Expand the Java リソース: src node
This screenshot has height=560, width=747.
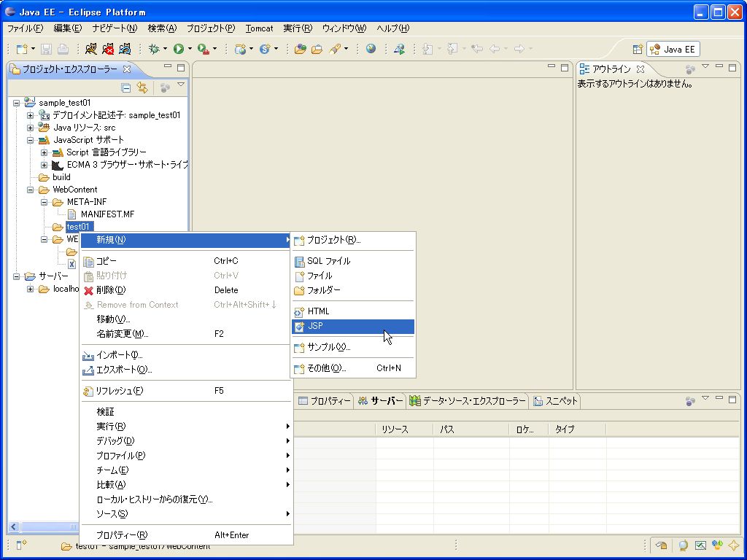click(x=30, y=128)
